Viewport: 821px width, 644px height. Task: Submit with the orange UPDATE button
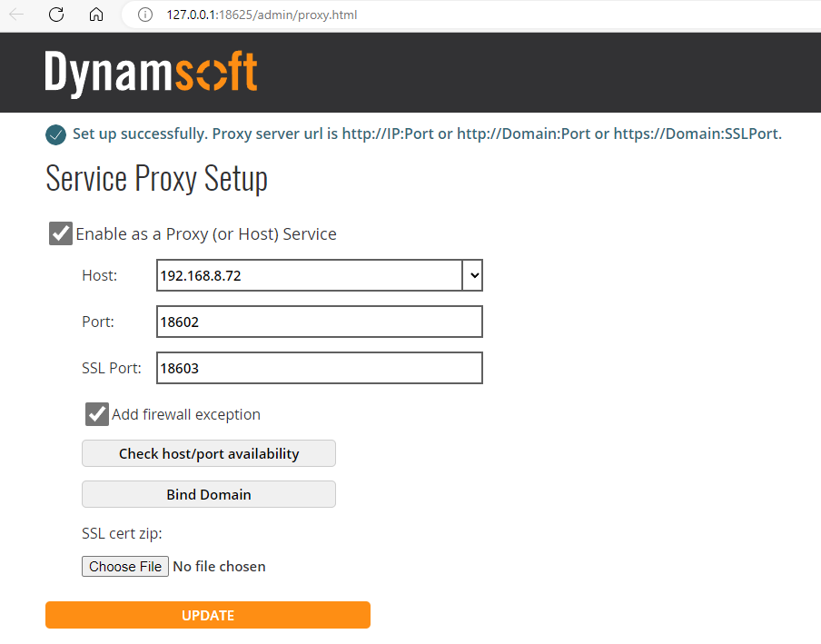[208, 615]
